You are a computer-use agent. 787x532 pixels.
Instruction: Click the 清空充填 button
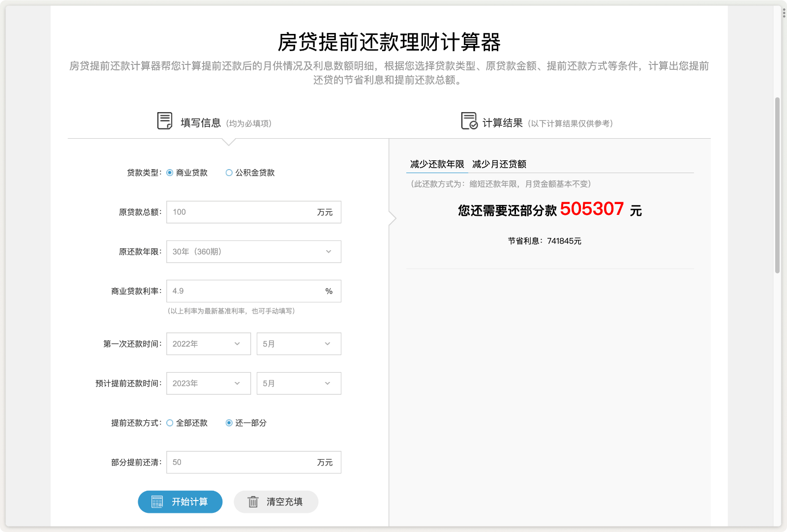click(275, 502)
